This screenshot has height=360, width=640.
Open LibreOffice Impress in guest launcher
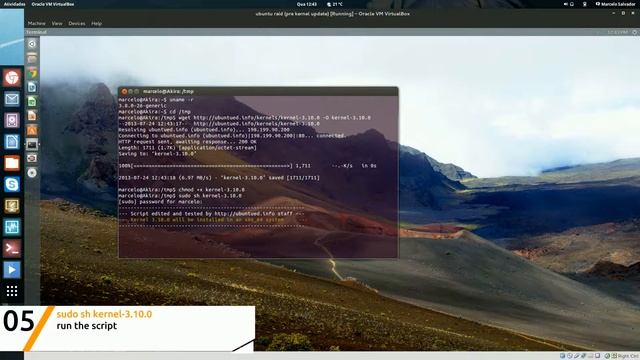pyautogui.click(x=32, y=116)
